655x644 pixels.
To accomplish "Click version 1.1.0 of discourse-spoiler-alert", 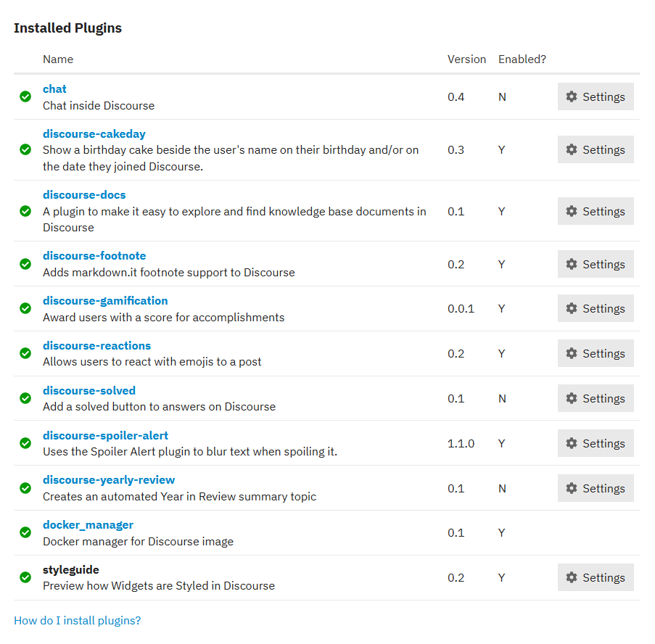I will [x=461, y=444].
